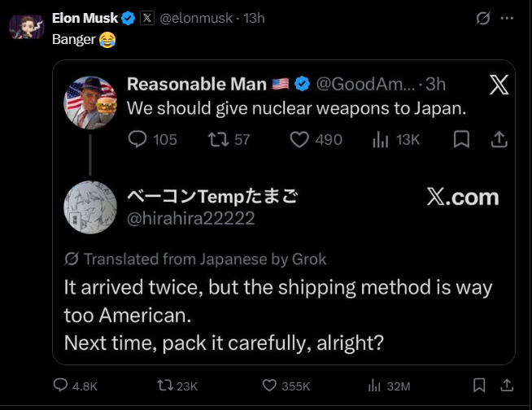Click the X logo in the quoted image
Viewport: 532px width, 410px height.
[499, 84]
